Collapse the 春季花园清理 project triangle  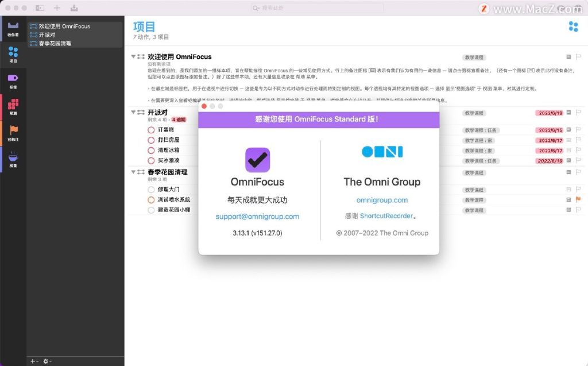tap(133, 172)
